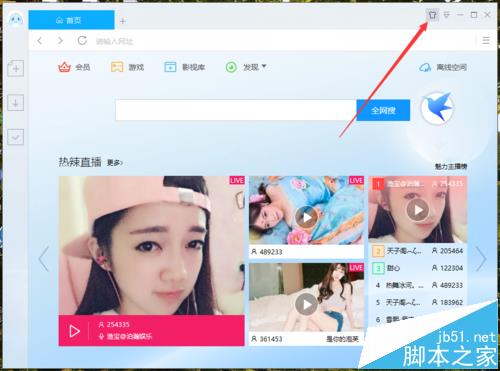Screen dimensions: 500x371
Task: Click the Xunlei user avatar logo
Action: click(x=16, y=19)
